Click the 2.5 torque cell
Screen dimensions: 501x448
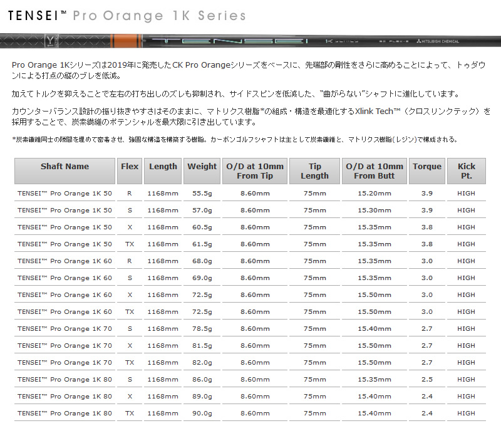click(427, 380)
